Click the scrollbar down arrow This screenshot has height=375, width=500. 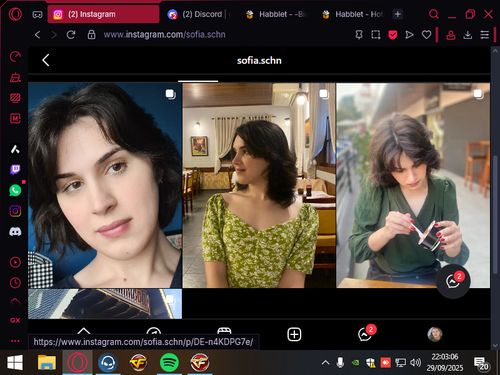click(495, 345)
